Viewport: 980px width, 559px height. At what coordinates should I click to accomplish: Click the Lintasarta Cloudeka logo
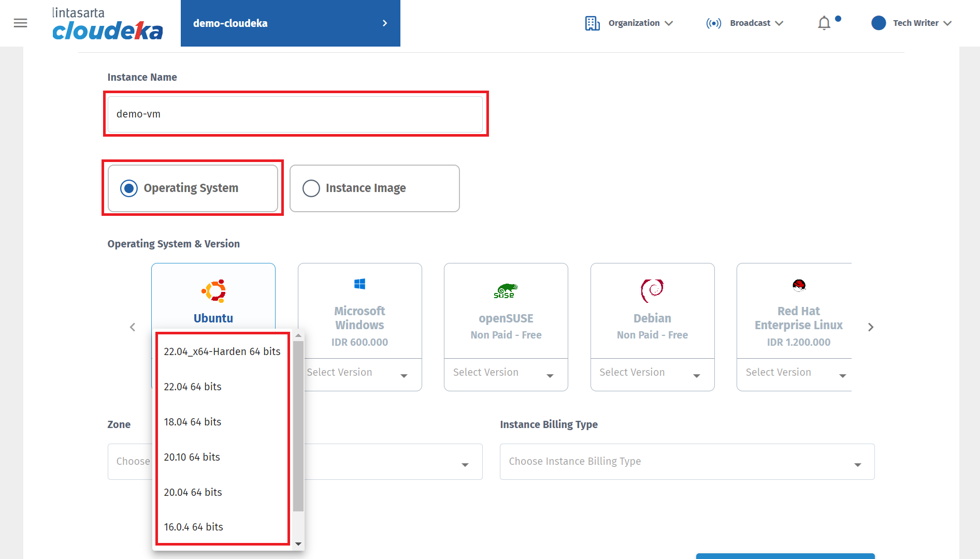pyautogui.click(x=107, y=24)
